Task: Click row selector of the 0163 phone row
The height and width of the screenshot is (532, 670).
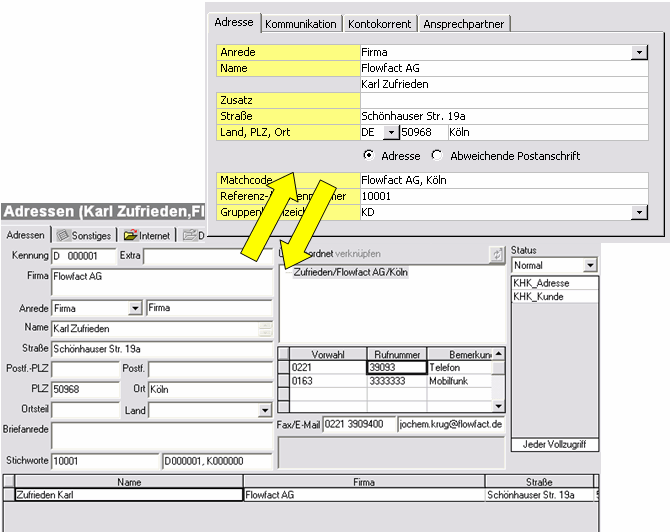Action: (x=283, y=381)
